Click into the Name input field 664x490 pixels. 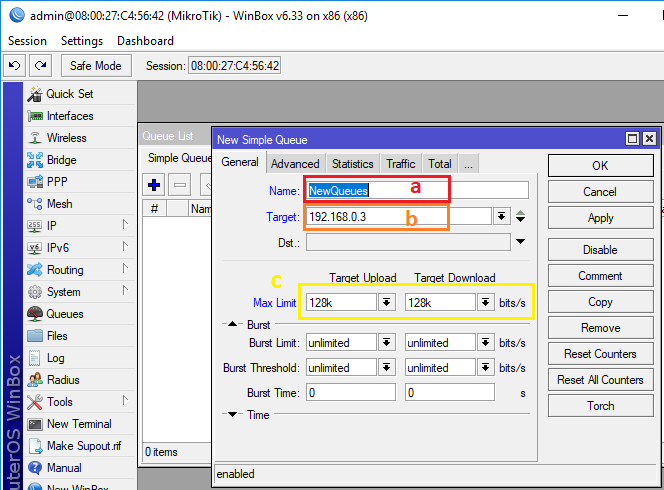(x=417, y=191)
